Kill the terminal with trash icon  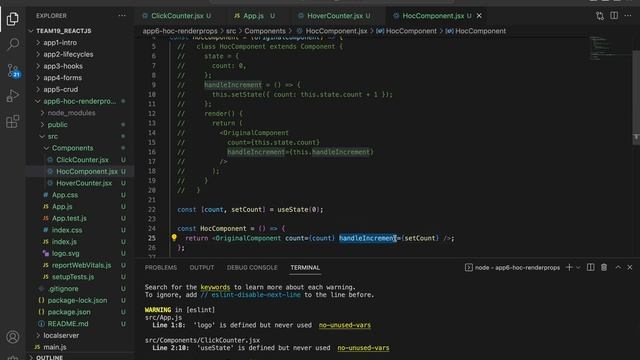pos(604,267)
